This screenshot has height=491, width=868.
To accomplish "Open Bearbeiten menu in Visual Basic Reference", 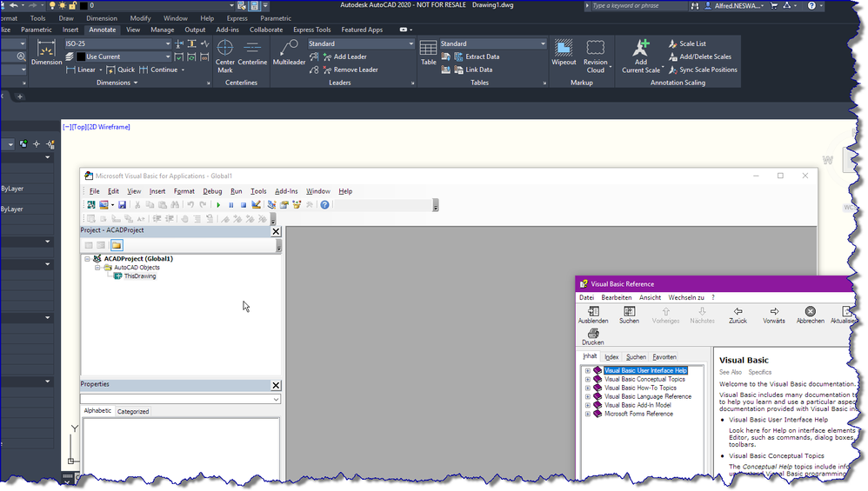I will (x=616, y=297).
